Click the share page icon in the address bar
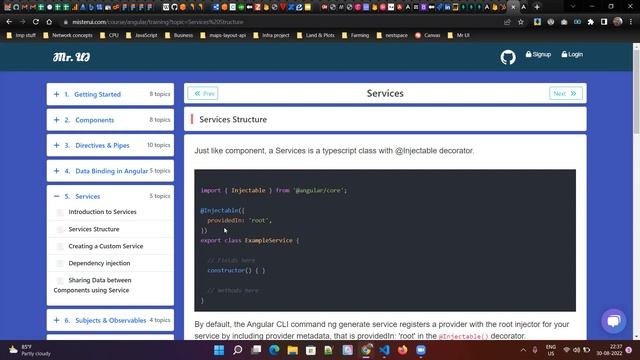Screen dimensions: 640x360 click(x=507, y=22)
